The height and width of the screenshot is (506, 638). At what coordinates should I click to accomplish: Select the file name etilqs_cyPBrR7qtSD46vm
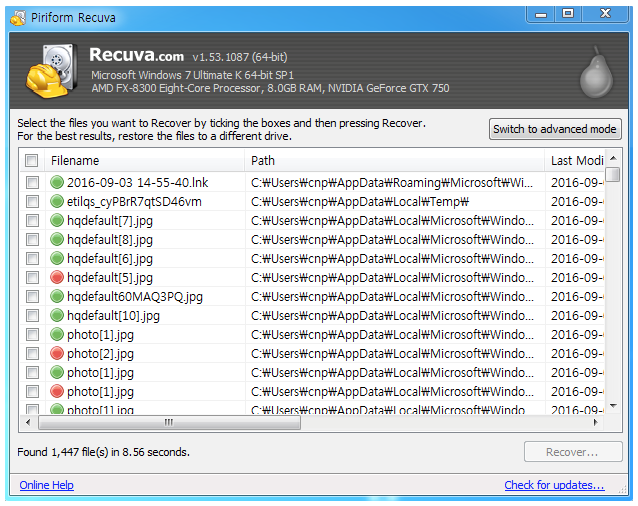coord(134,201)
